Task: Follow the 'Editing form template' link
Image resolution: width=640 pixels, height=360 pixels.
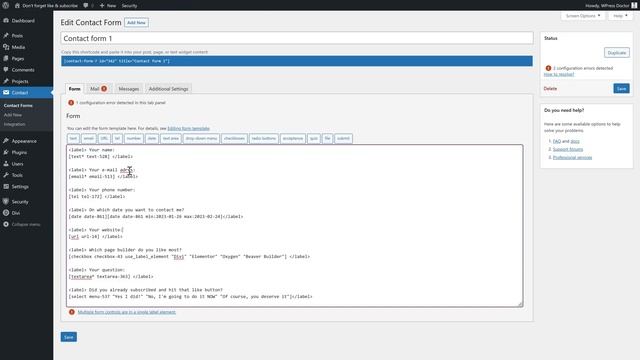Action: (188, 129)
